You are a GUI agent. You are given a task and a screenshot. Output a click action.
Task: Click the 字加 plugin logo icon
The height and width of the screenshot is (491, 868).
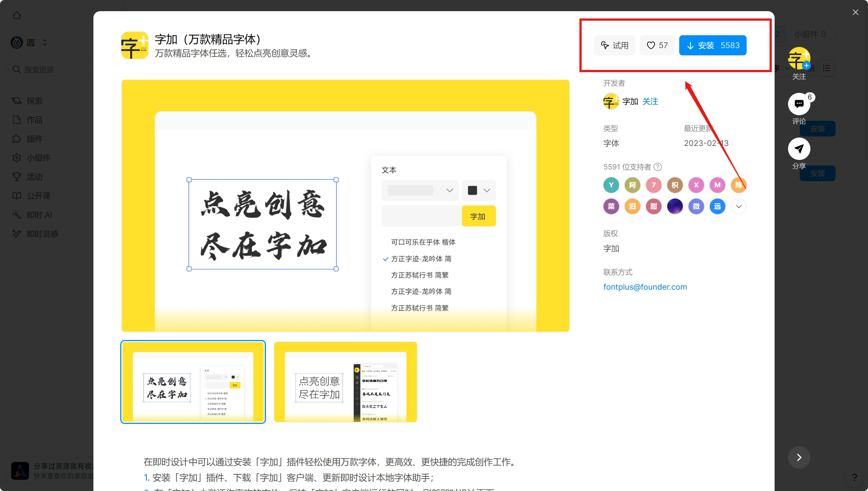(135, 46)
